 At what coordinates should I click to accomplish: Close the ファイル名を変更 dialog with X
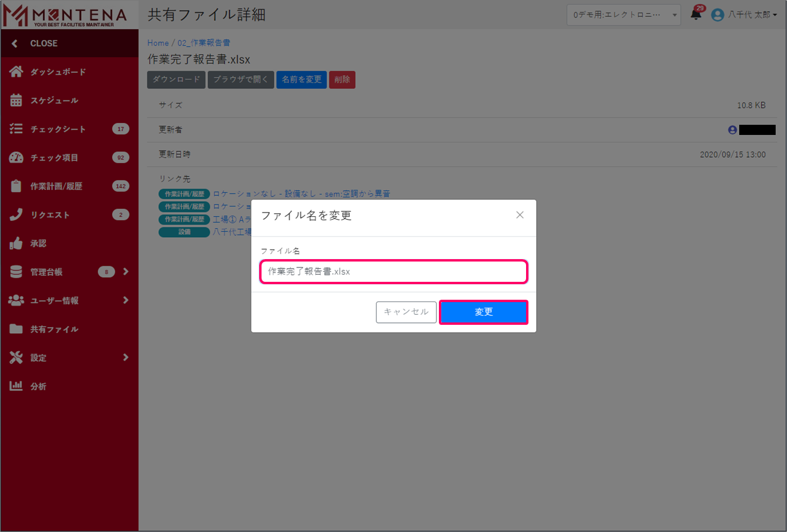click(519, 215)
